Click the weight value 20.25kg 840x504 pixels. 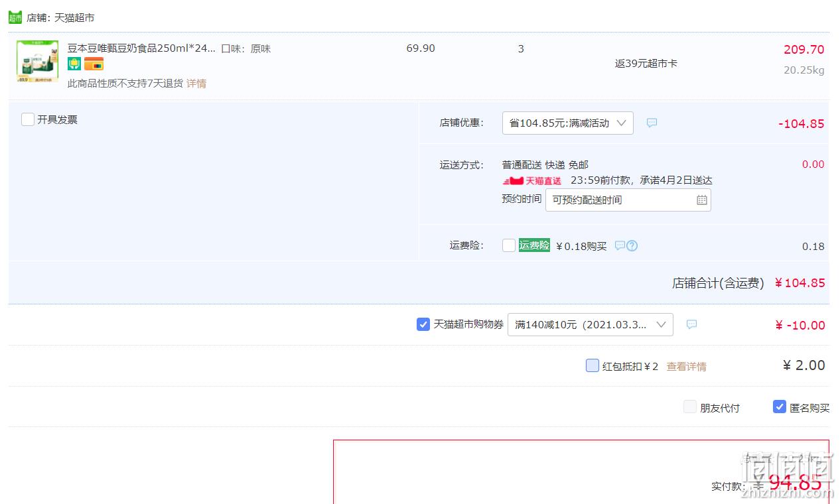tap(804, 70)
